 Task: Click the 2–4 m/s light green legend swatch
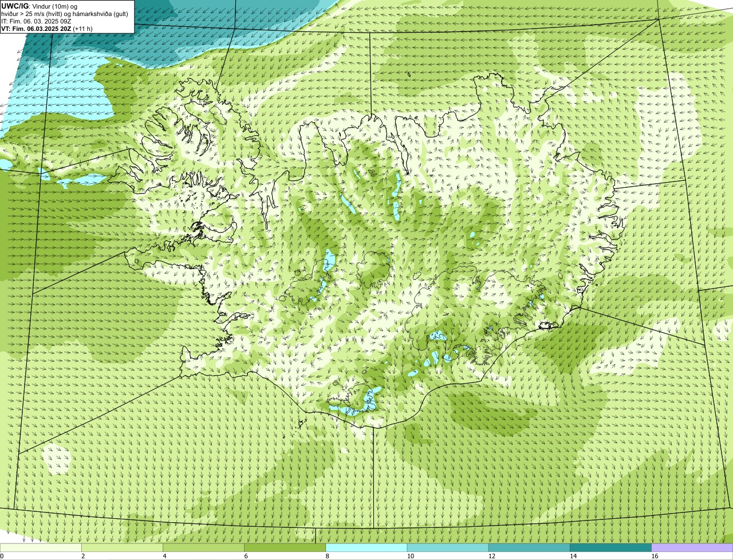click(x=122, y=548)
